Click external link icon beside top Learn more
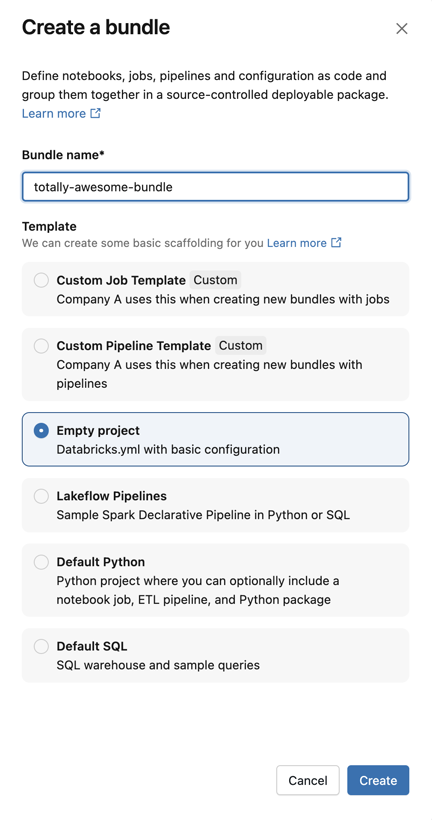This screenshot has width=432, height=820. pyautogui.click(x=95, y=113)
